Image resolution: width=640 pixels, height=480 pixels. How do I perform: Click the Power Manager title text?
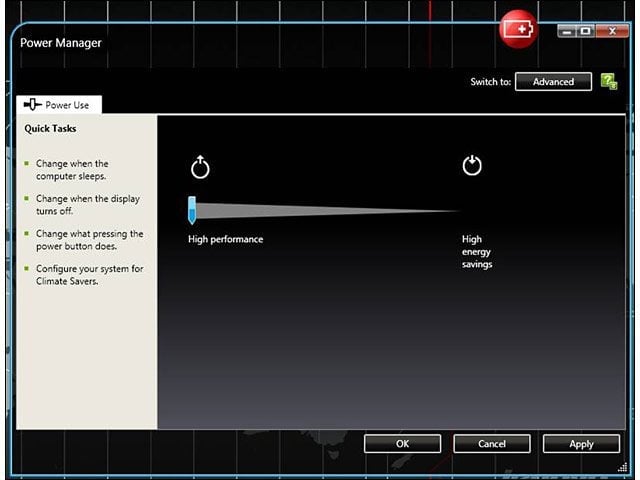click(x=61, y=43)
